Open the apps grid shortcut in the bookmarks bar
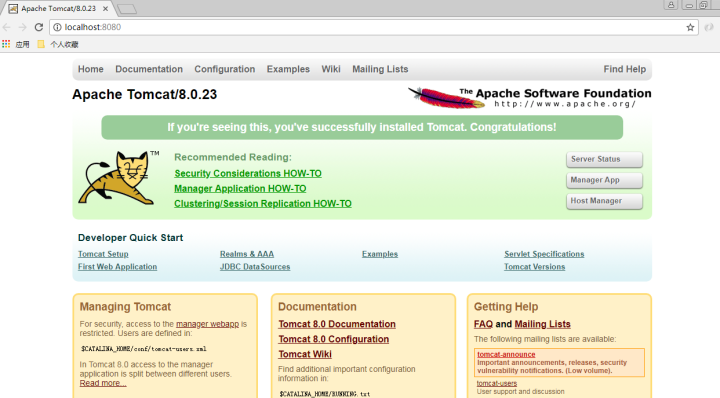The width and height of the screenshot is (720, 398). tap(6, 44)
